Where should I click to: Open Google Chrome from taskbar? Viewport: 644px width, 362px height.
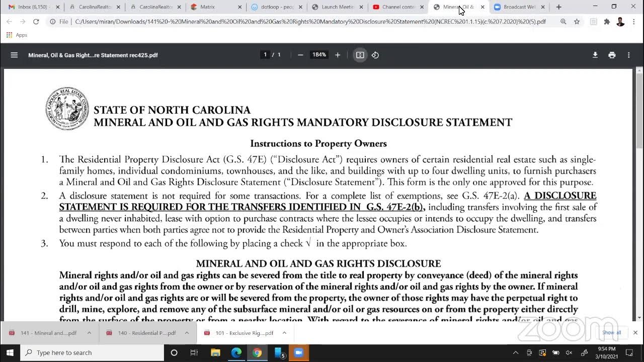pos(257,352)
